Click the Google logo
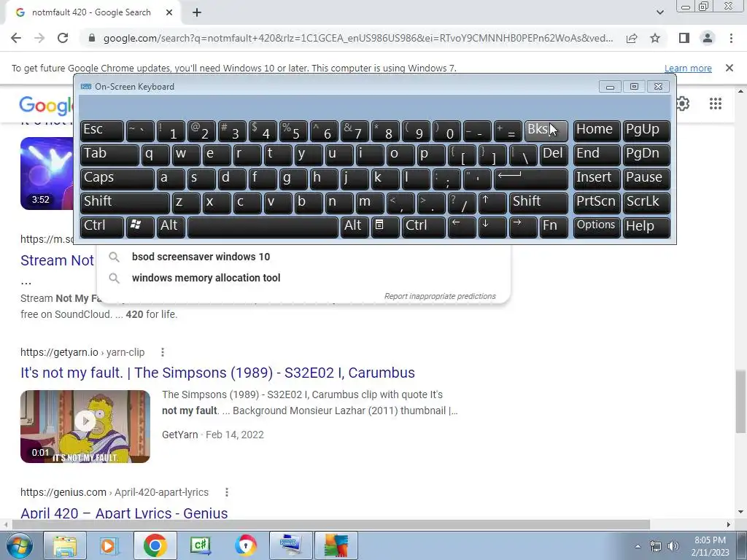 click(46, 106)
